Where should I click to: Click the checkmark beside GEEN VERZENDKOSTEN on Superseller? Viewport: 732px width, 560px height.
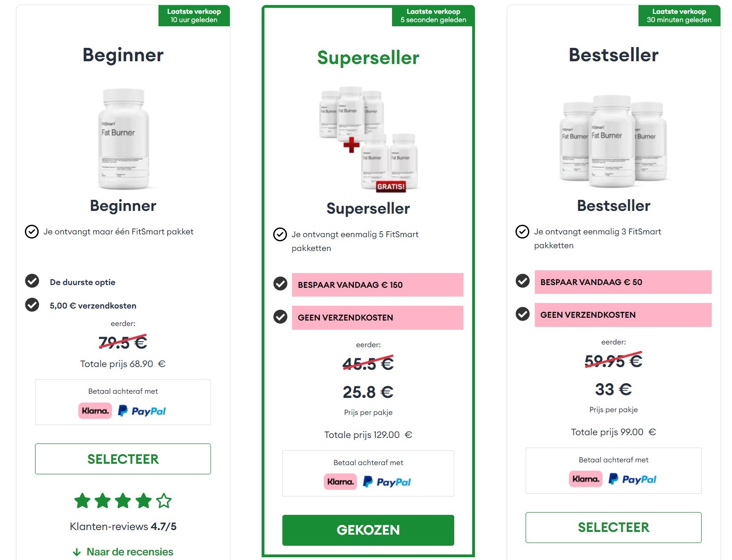pyautogui.click(x=280, y=317)
